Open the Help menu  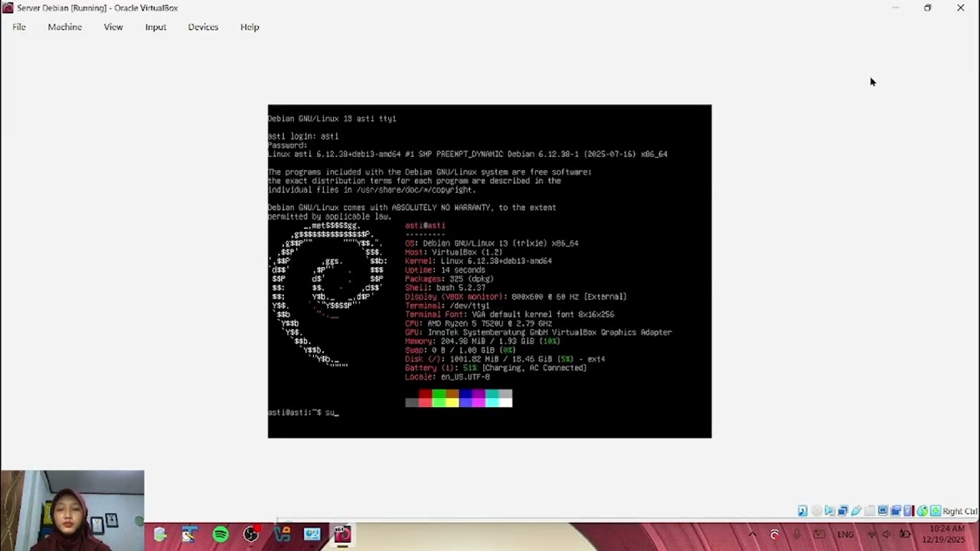pyautogui.click(x=250, y=27)
